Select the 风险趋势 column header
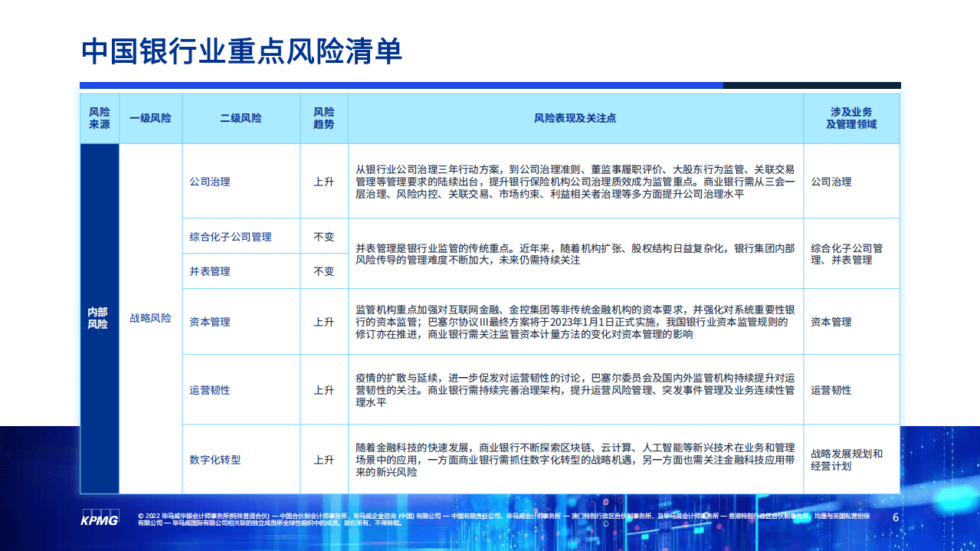 coord(323,118)
